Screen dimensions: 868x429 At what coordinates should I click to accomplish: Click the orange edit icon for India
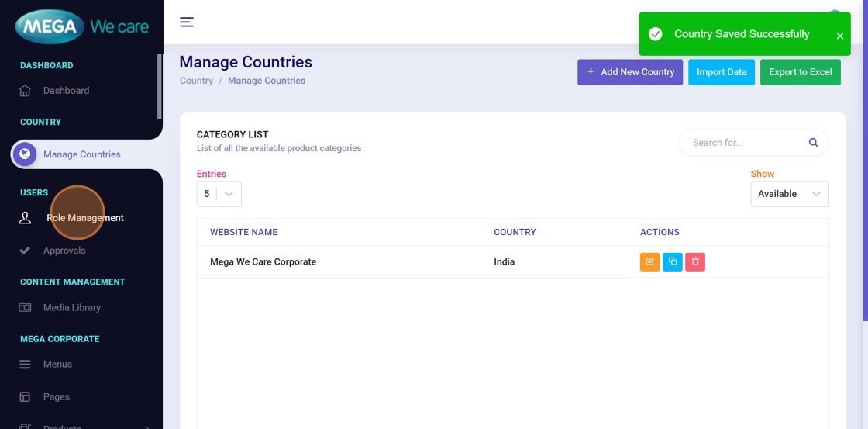click(x=649, y=262)
